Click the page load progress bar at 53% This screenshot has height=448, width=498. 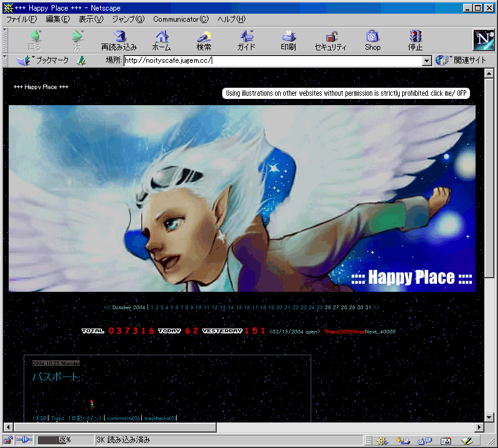[65, 440]
